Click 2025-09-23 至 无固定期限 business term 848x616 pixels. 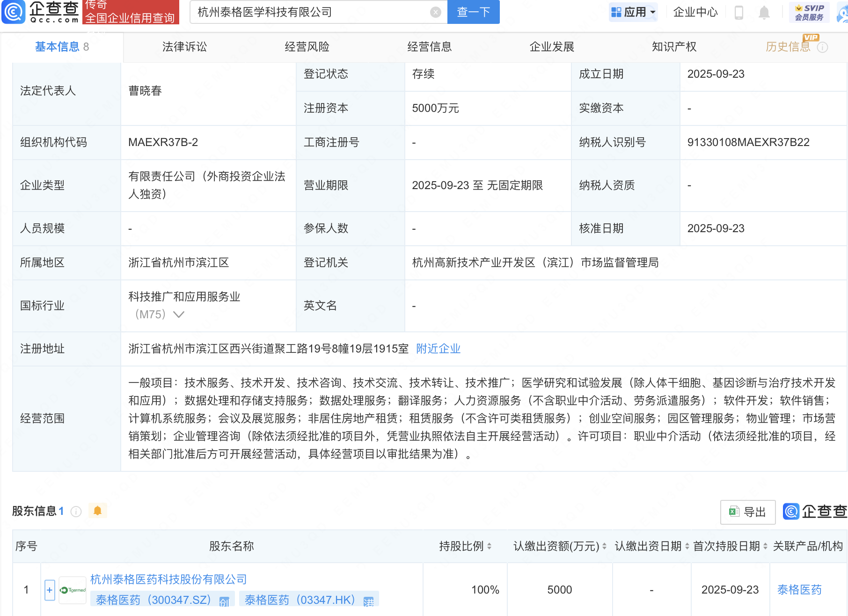[477, 185]
